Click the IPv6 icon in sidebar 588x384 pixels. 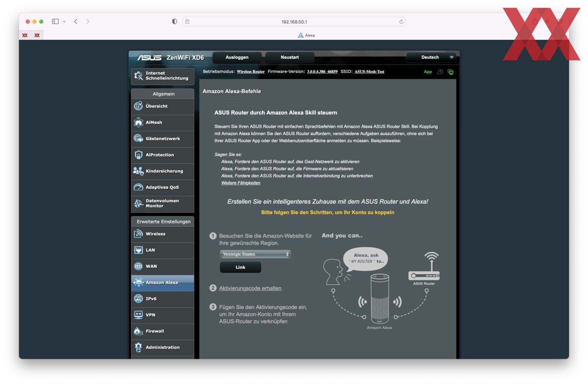138,298
